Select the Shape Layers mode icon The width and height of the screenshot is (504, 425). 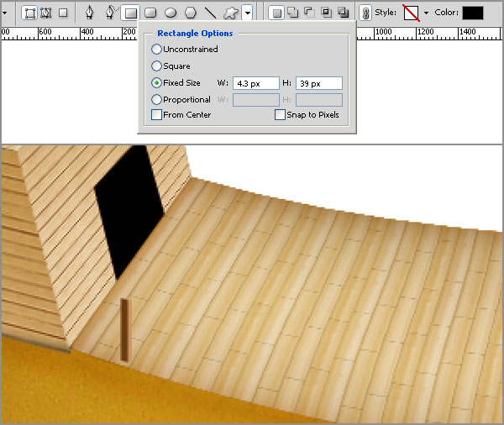click(29, 13)
